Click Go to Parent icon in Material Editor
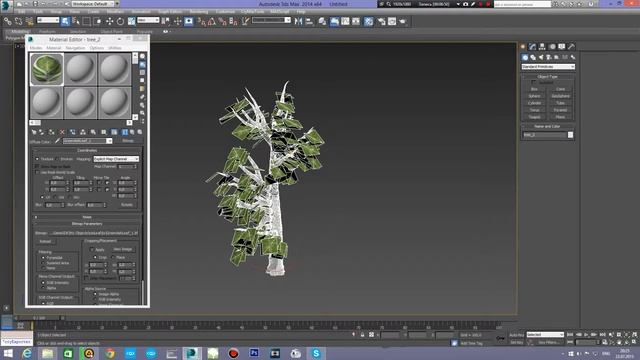This screenshot has width=640, height=360. [132, 132]
